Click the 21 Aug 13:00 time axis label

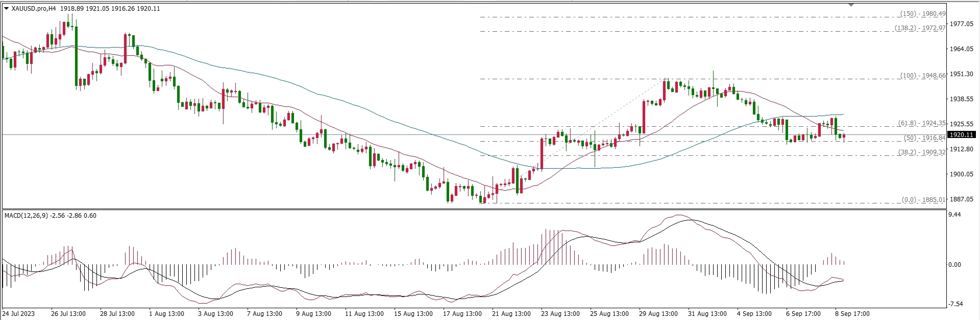511,314
